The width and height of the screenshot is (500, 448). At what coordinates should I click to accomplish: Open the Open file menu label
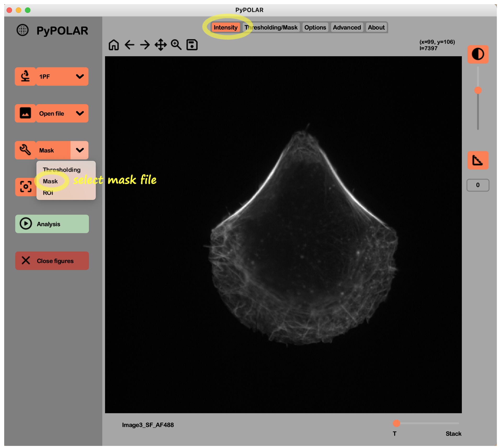tap(52, 114)
